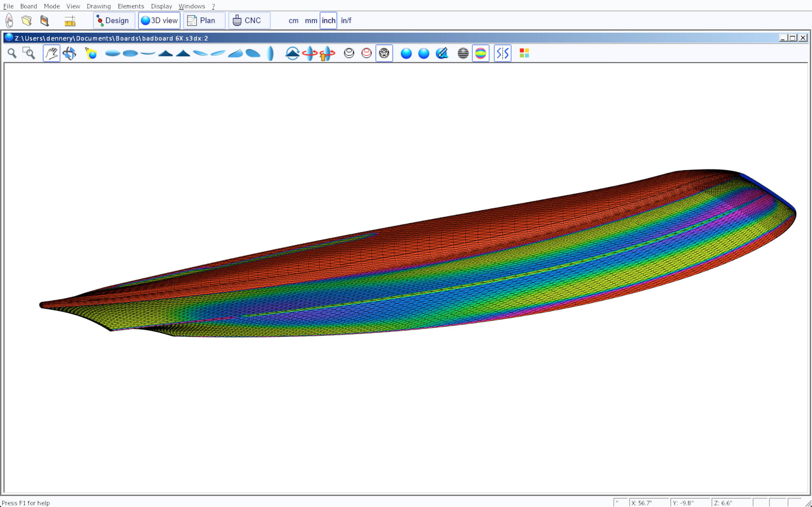
Task: Select the zoom magnifier tool
Action: 12,53
